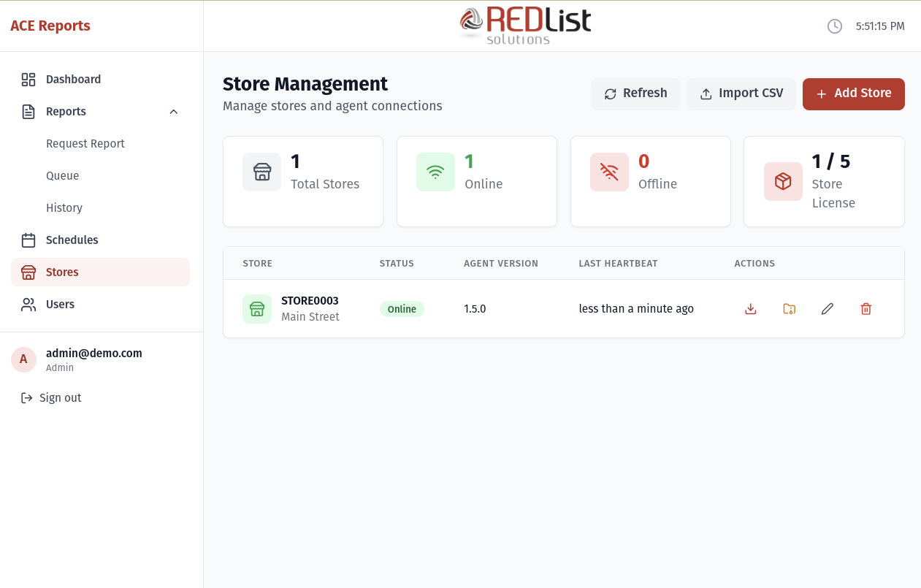Screen dimensions: 921x588
Task: Click the red offline wifi icon
Action: coord(609,172)
